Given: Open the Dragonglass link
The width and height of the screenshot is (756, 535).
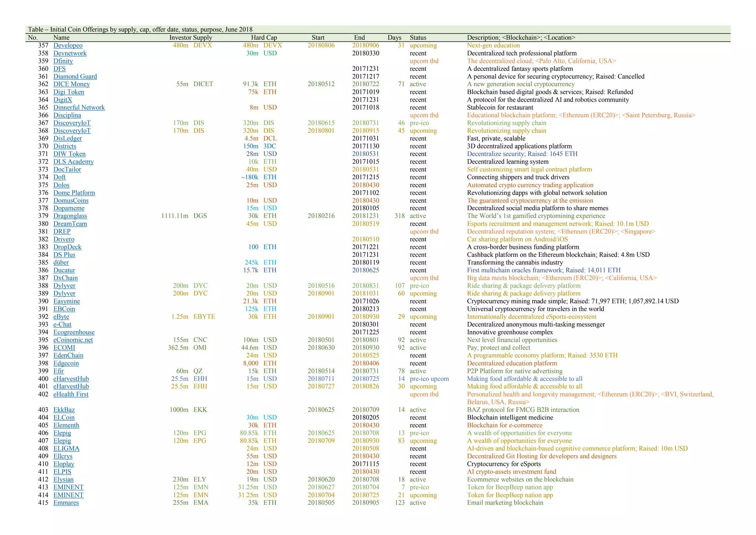Looking at the screenshot, I should (70, 216).
